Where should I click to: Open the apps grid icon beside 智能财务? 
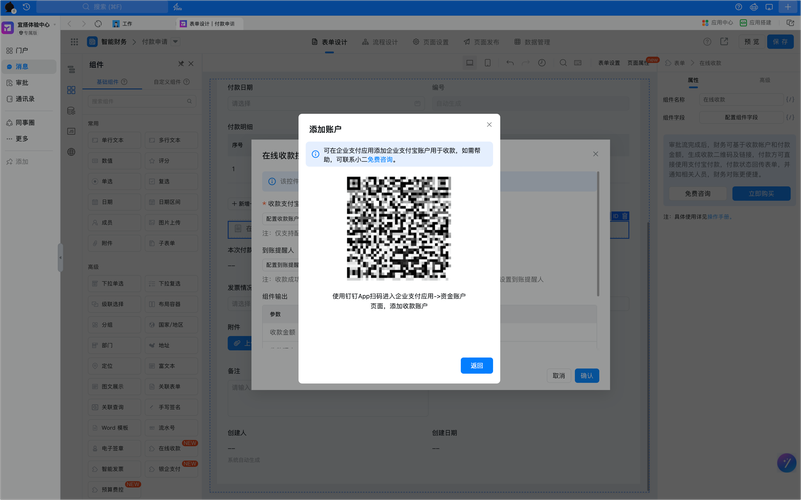74,42
